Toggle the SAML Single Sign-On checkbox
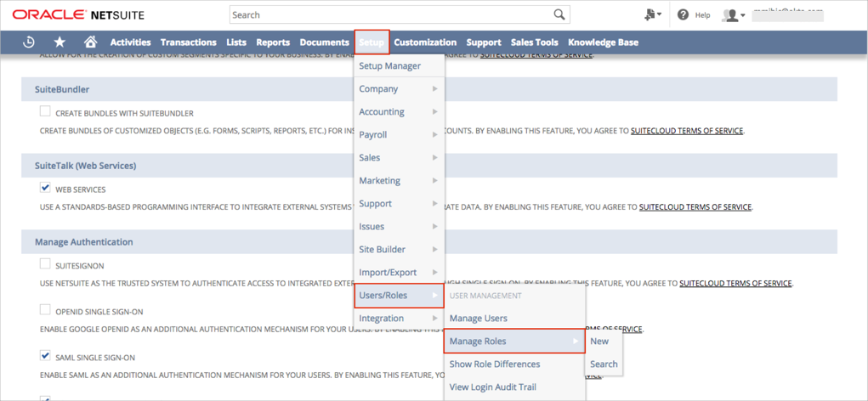This screenshot has height=401, width=868. click(45, 356)
